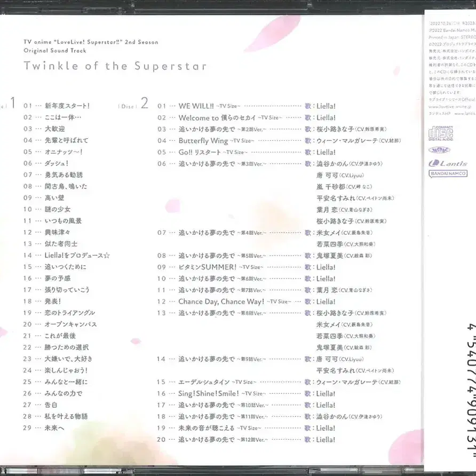Click the Compact Disc Digital Audio logo
The image size is (476, 476).
(441, 133)
